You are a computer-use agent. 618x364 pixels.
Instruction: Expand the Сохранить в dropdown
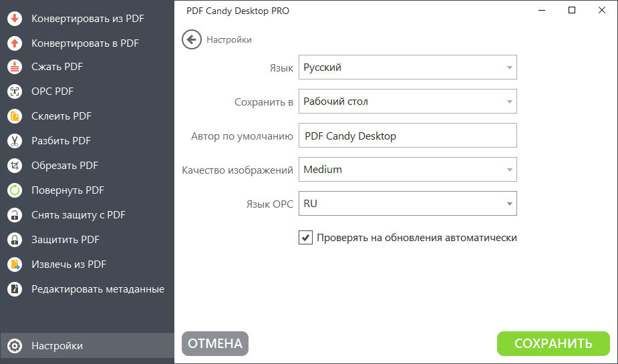pos(408,102)
